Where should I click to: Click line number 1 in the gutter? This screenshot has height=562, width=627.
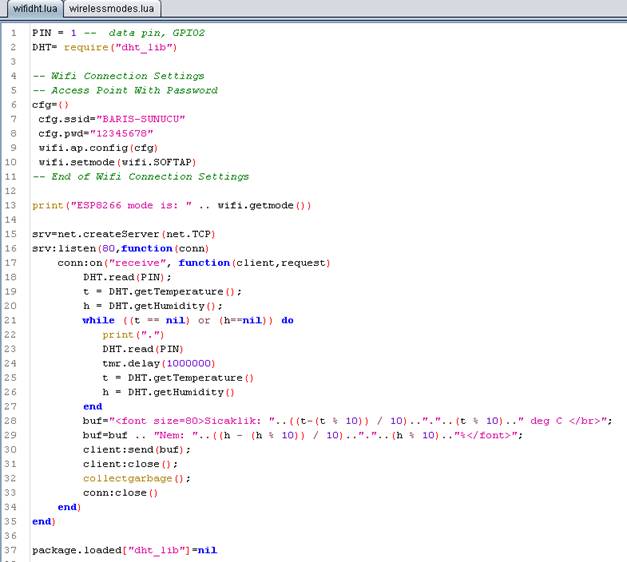(x=12, y=33)
